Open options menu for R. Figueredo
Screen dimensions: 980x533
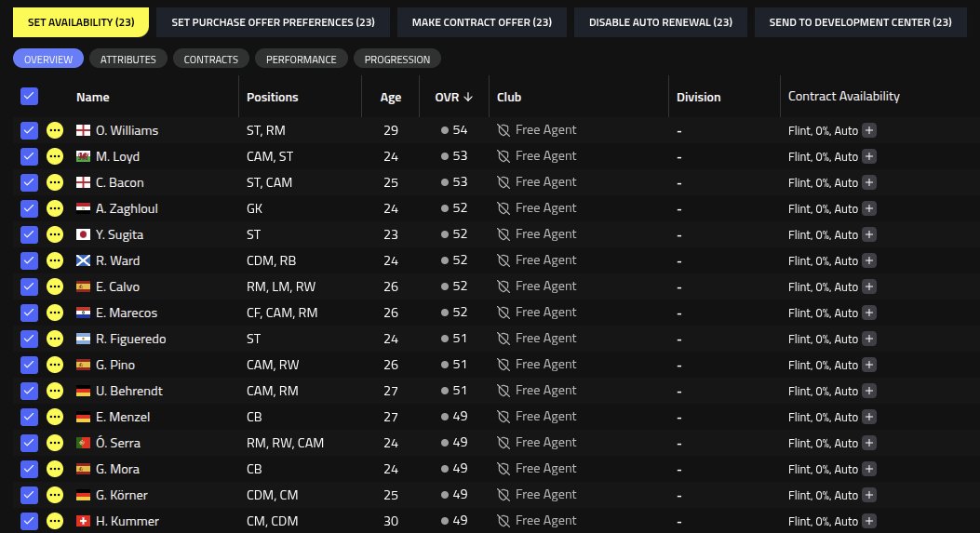click(55, 339)
